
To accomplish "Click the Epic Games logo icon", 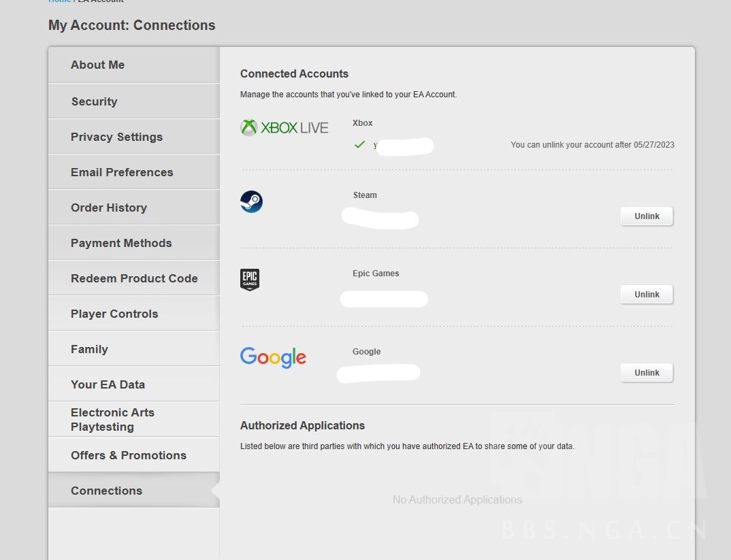I will click(x=250, y=280).
